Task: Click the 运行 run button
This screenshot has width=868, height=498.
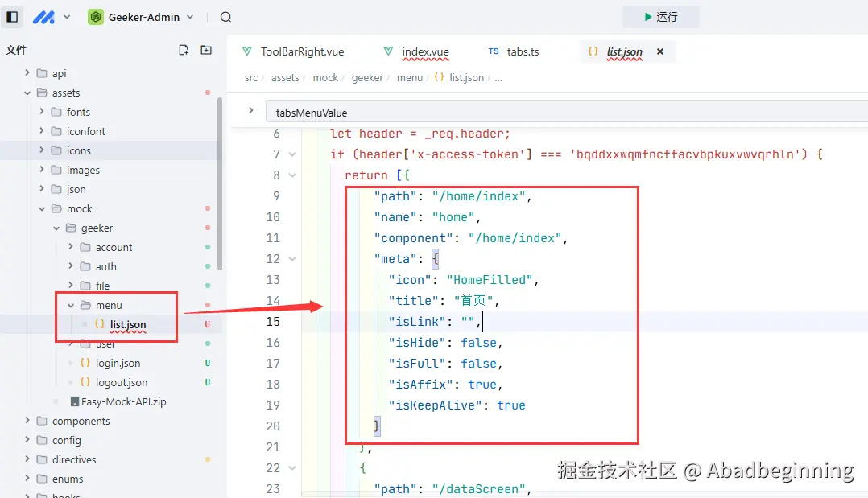Action: [x=660, y=17]
